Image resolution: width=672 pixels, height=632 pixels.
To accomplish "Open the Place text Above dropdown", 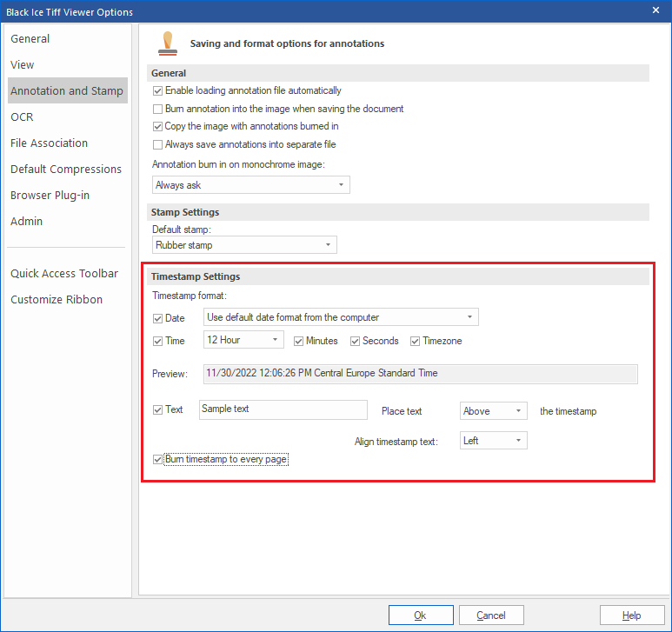I will (493, 411).
